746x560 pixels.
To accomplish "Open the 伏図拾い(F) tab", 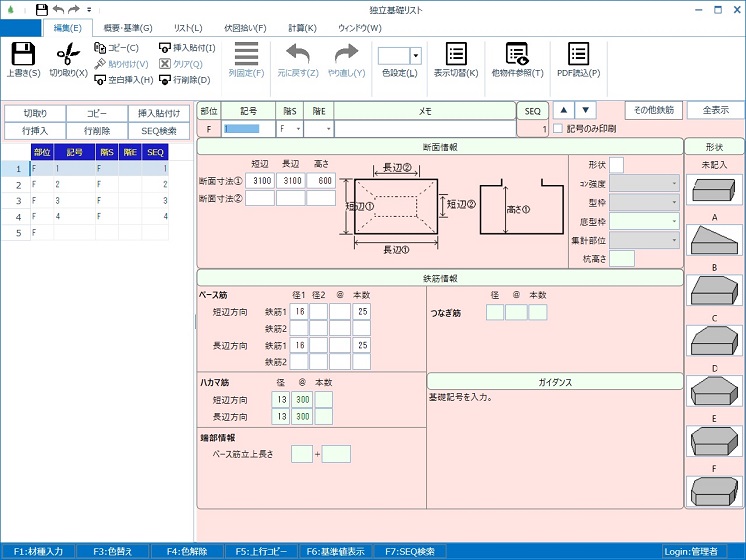I will tap(245, 28).
